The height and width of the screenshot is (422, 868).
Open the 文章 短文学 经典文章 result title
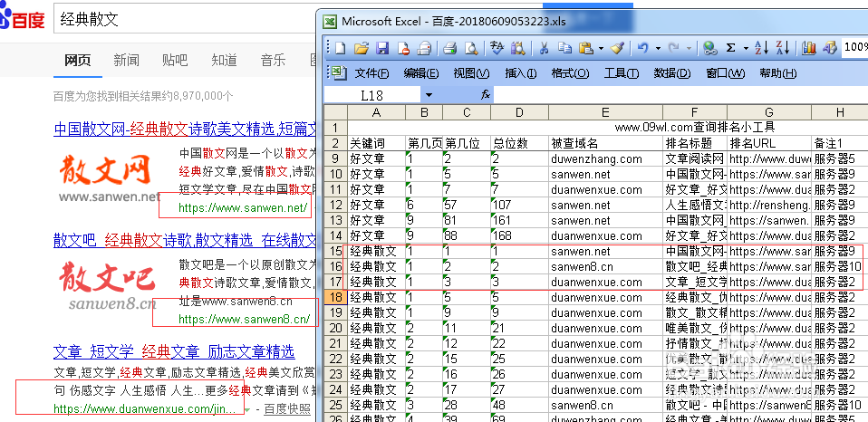[x=174, y=351]
